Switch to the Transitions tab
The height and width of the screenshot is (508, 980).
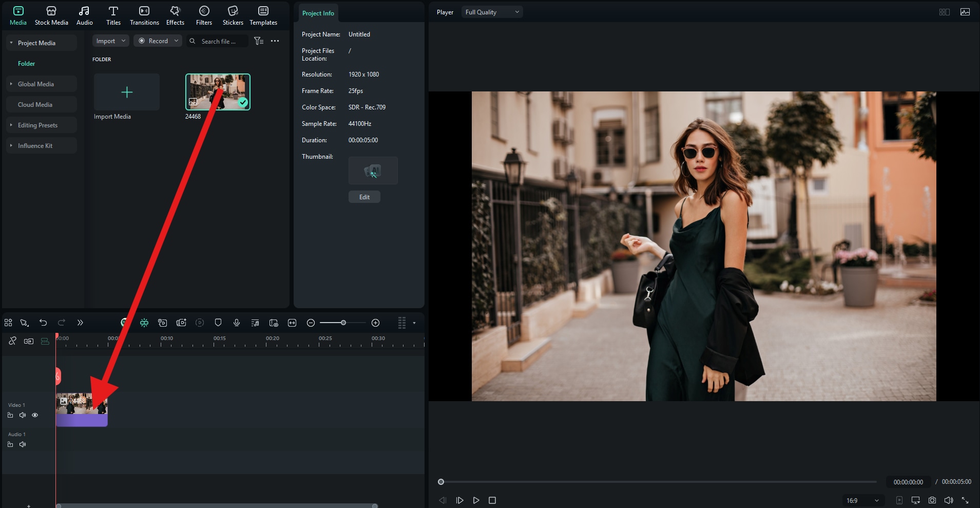144,15
